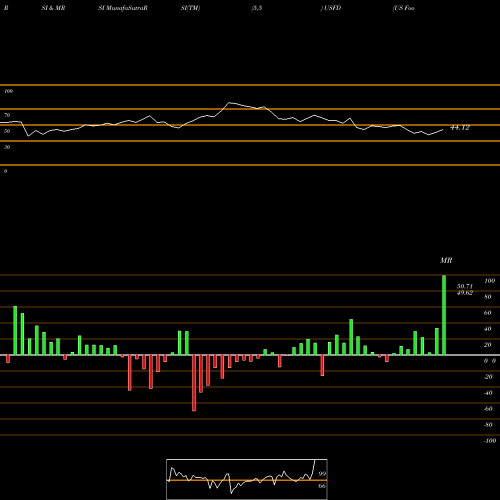Click the 70 label on RSI axis

coord(7,115)
